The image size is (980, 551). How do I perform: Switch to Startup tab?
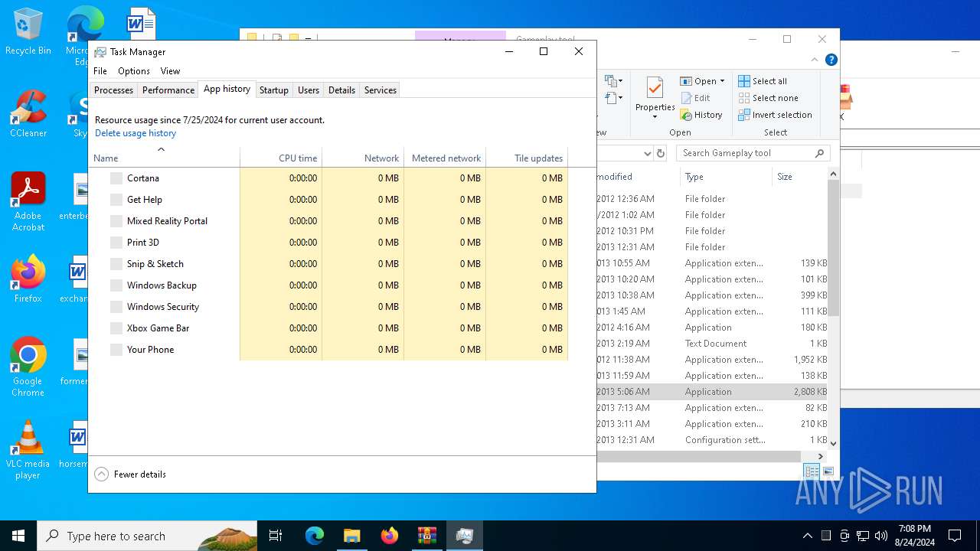point(273,90)
